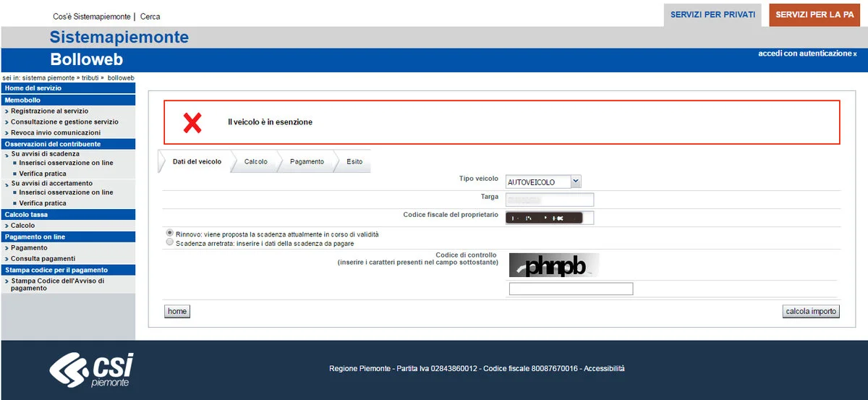The image size is (868, 400).
Task: Open the Pagamento sidebar item
Action: 29,247
